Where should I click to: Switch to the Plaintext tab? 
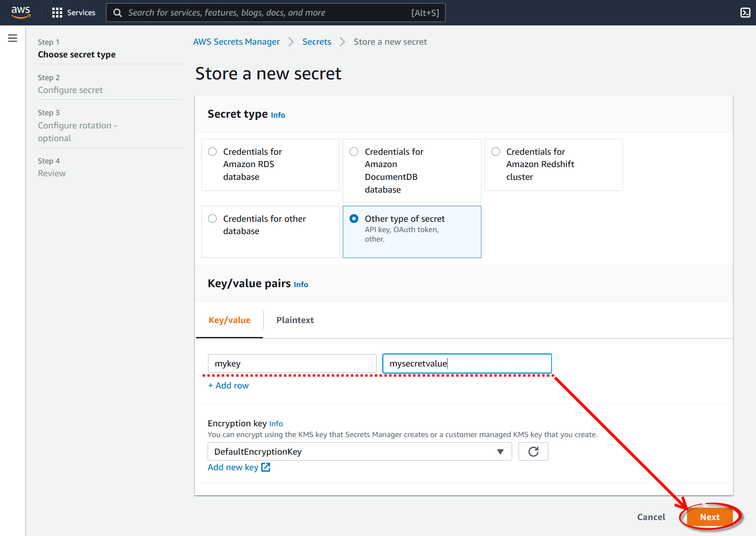[x=295, y=320]
